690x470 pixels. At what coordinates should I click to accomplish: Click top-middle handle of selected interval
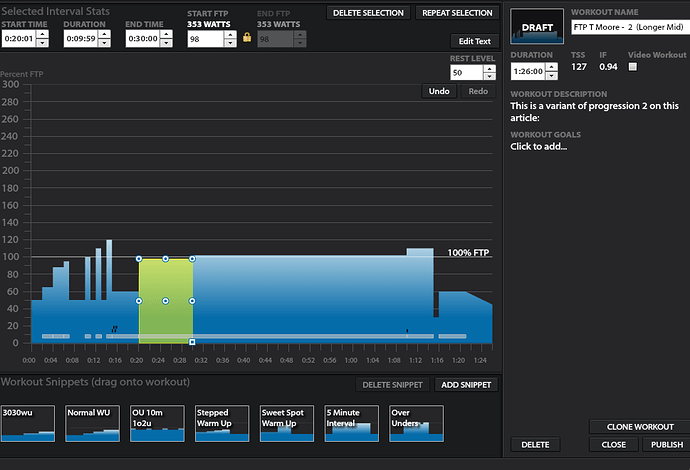(165, 259)
